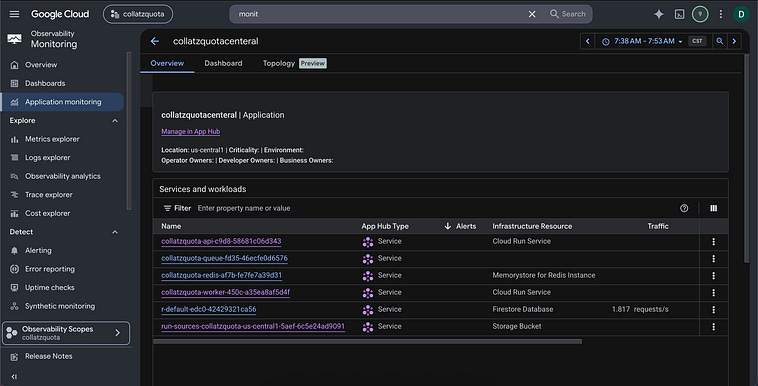The height and width of the screenshot is (386, 758).
Task: Collapse the left navigation panel
Action: [x=14, y=376]
